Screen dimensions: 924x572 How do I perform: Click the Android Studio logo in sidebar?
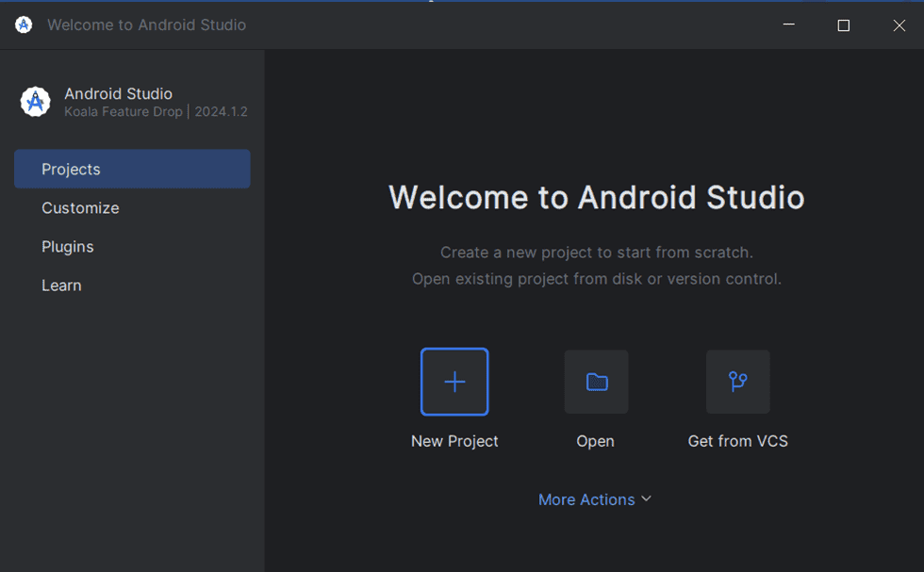36,102
